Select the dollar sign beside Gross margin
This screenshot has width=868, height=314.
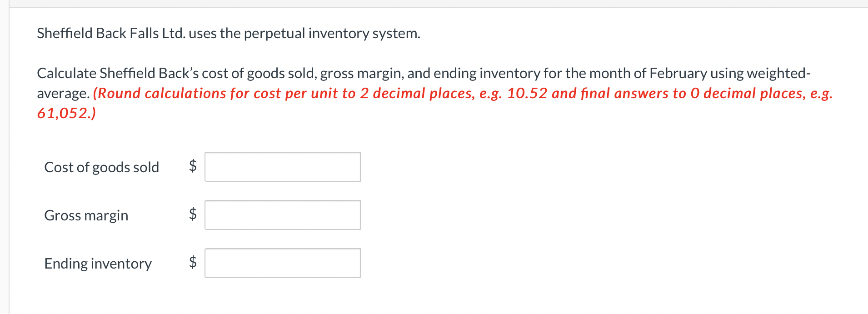pos(192,215)
